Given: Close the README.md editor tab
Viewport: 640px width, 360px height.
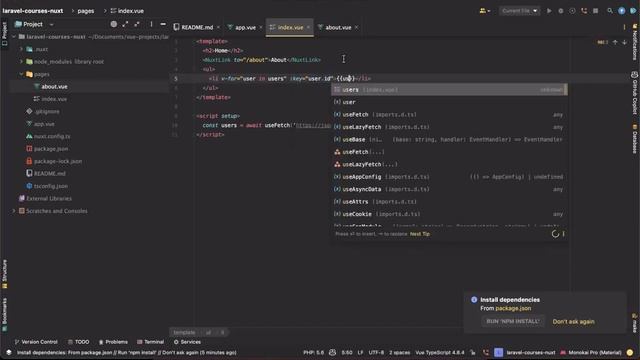Looking at the screenshot, I should (x=218, y=27).
